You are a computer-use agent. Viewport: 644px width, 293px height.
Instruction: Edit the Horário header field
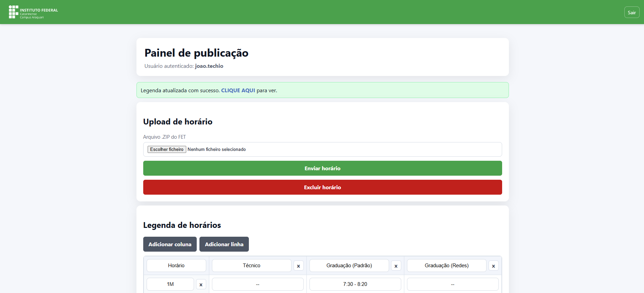pos(176,266)
